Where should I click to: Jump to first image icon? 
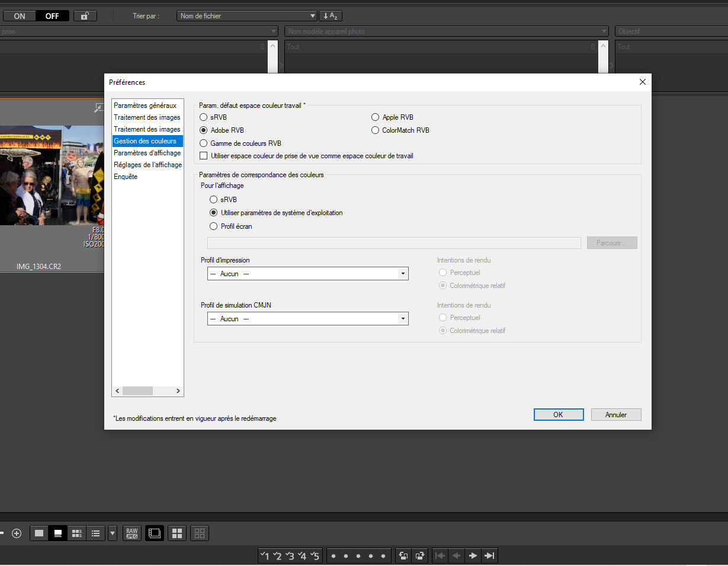440,555
